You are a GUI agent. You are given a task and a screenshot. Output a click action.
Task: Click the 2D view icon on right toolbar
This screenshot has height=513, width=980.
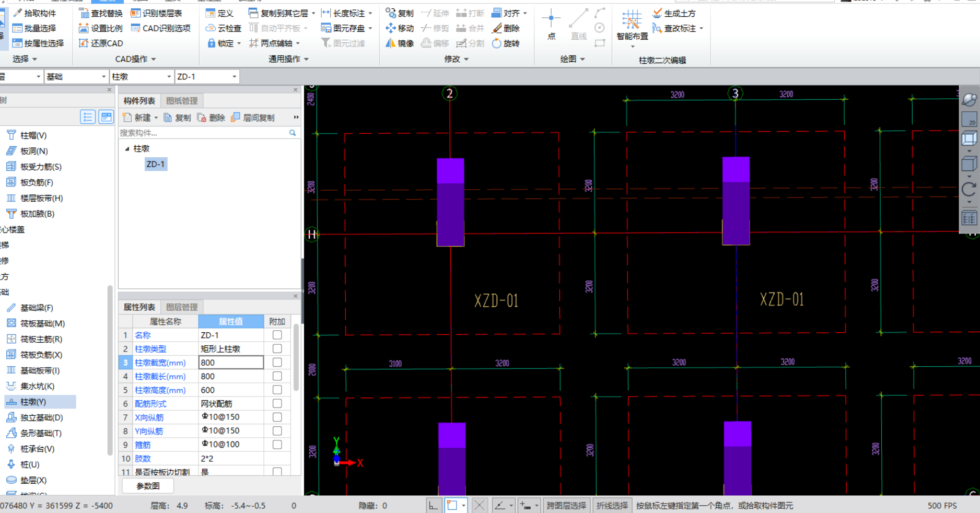pos(969,119)
